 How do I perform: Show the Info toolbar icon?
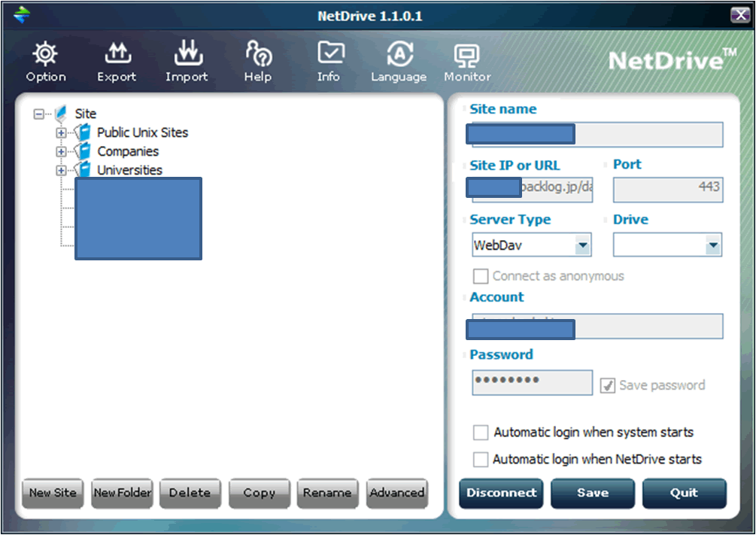point(331,53)
